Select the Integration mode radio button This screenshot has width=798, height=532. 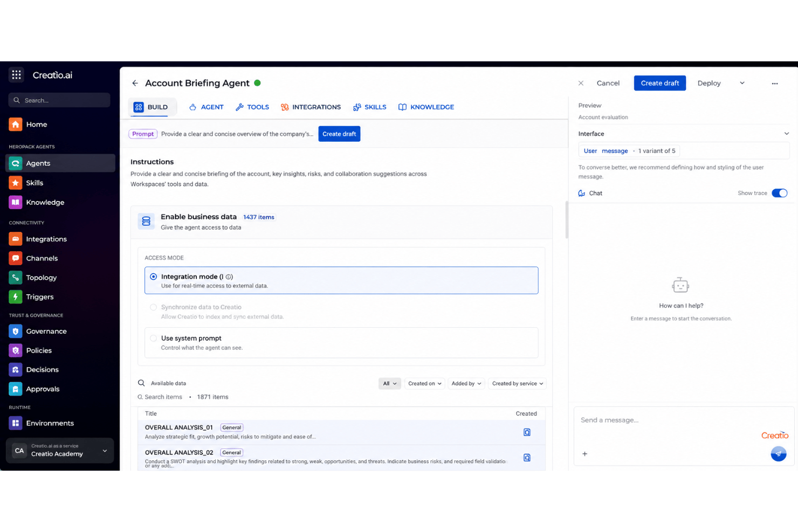[154, 277]
